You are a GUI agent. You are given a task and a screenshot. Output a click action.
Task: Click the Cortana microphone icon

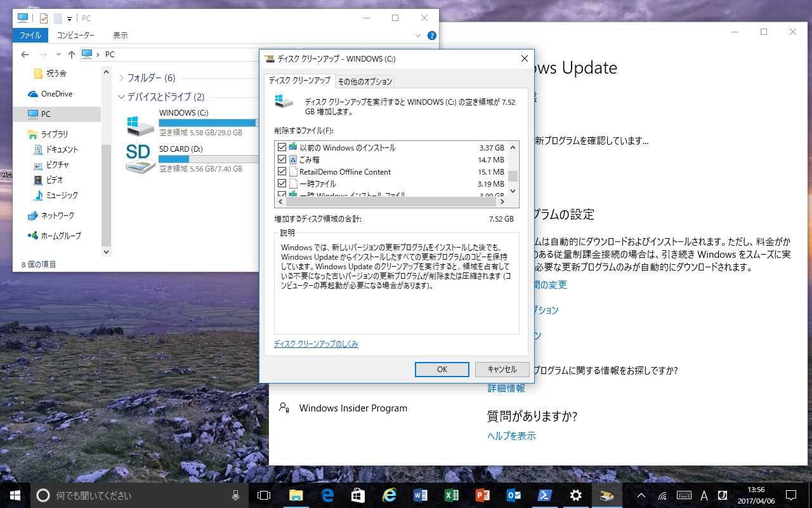(235, 495)
